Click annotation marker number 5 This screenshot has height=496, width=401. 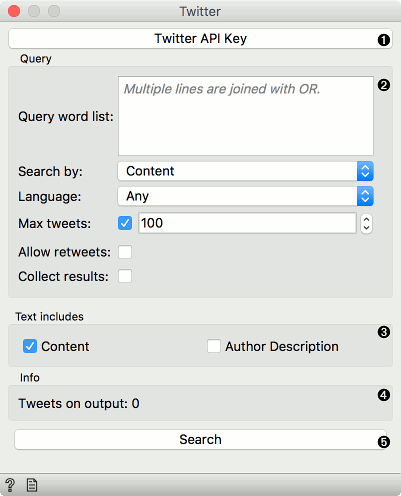(x=384, y=442)
